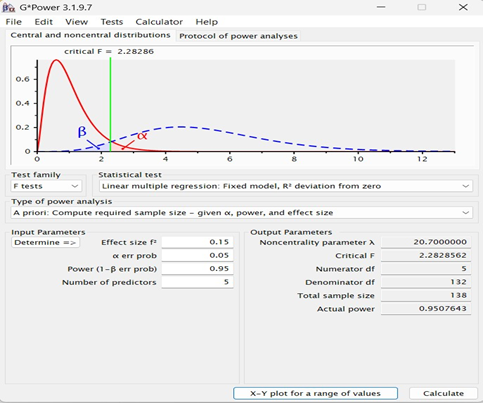Expand the Type of power analysis dropdown
This screenshot has height=403, width=483.
tap(242, 213)
